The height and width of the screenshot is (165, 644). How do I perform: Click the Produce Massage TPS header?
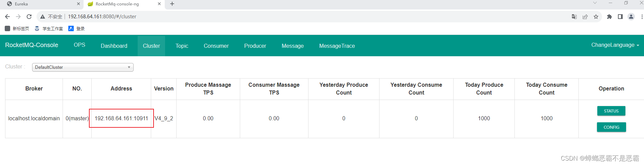[208, 89]
